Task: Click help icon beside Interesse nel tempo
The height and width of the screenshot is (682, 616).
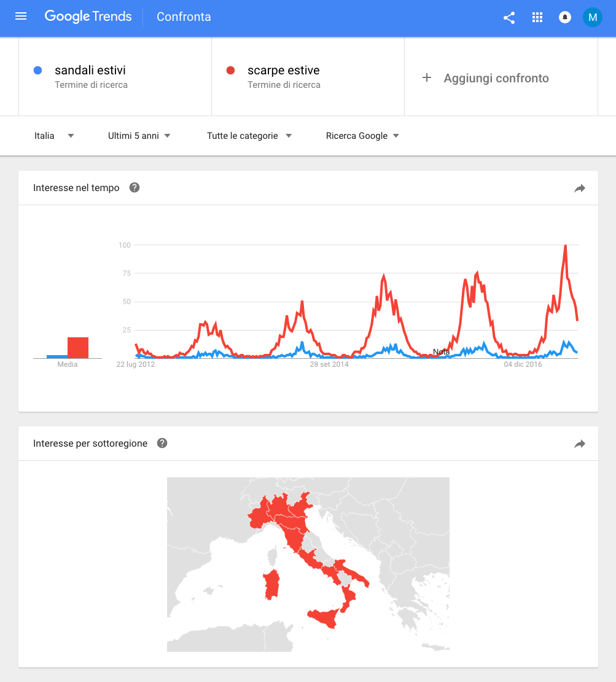Action: (135, 187)
